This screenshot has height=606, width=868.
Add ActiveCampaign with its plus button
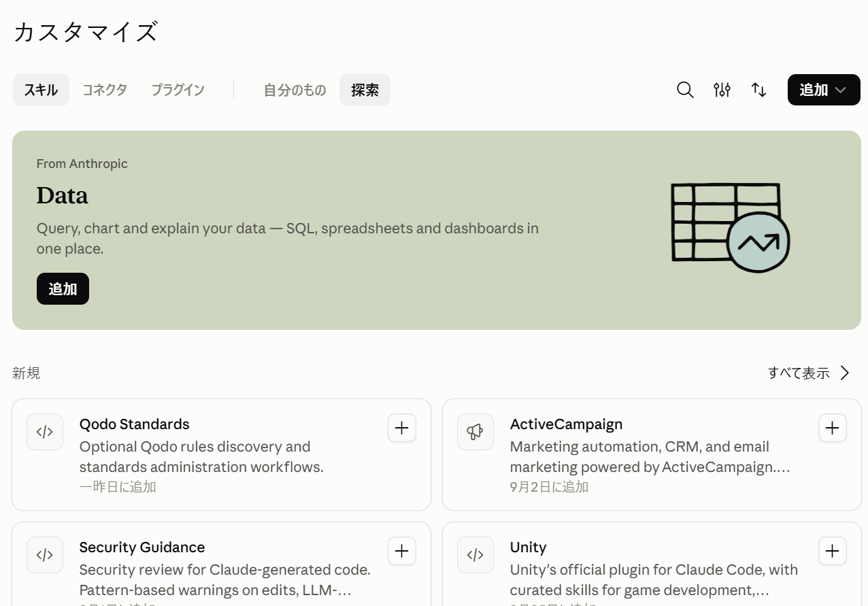(833, 428)
